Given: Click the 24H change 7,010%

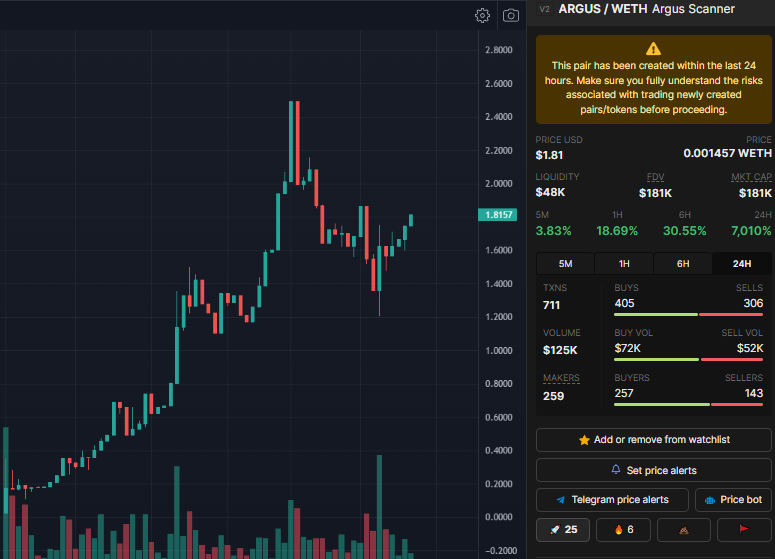Looking at the screenshot, I should tap(751, 231).
